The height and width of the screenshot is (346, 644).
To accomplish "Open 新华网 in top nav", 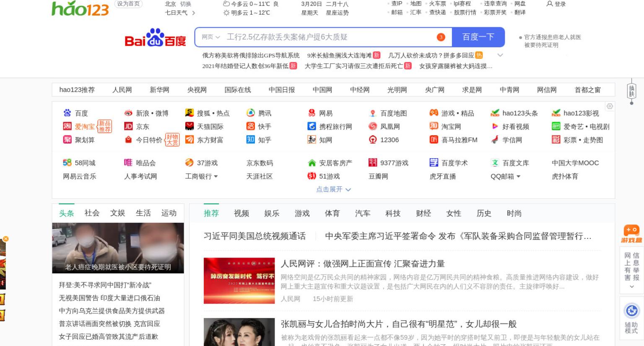I will click(x=159, y=90).
